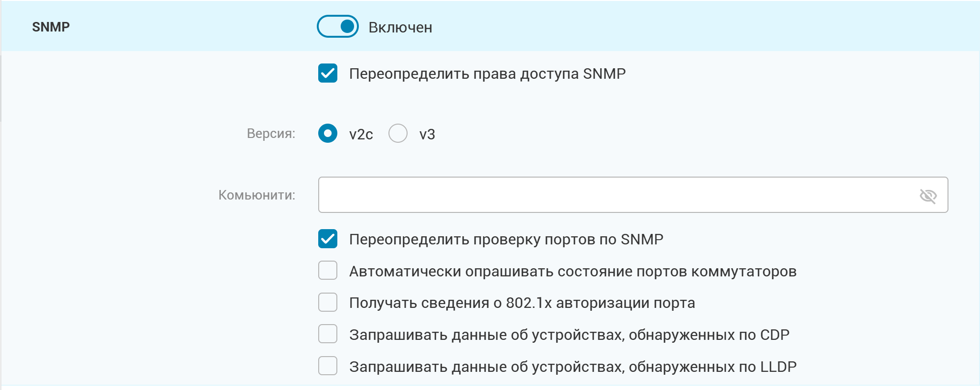
Task: Choose the v3 SNMP version radio button
Action: pyautogui.click(x=398, y=134)
